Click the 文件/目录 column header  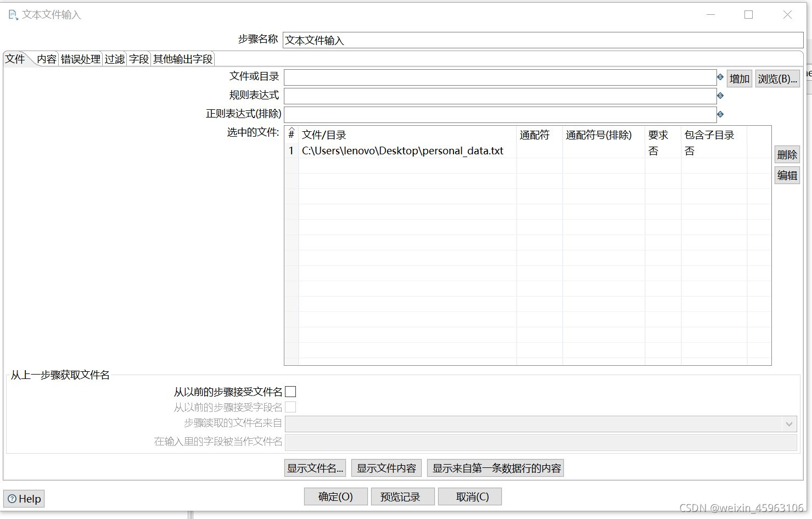click(x=407, y=135)
